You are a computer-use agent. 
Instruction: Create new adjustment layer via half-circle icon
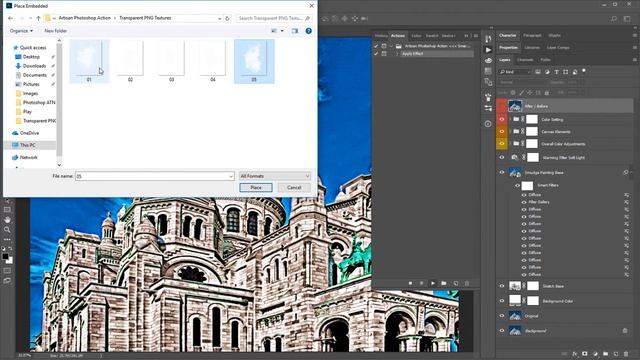[x=595, y=354]
